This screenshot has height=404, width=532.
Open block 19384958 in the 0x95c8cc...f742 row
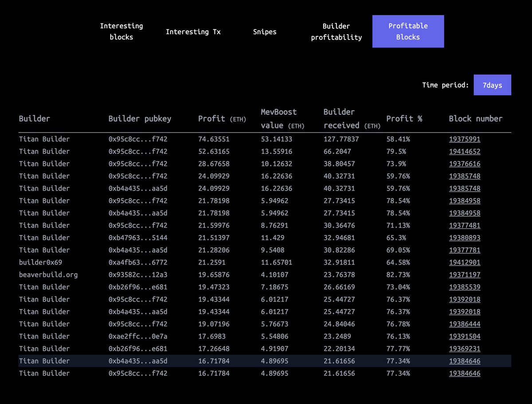click(x=465, y=201)
